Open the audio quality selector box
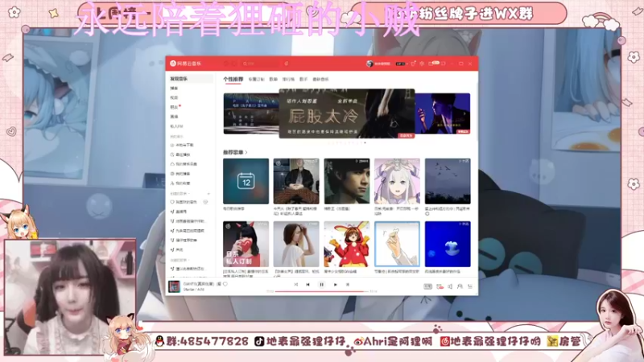Image resolution: width=644 pixels, height=362 pixels. (x=427, y=286)
